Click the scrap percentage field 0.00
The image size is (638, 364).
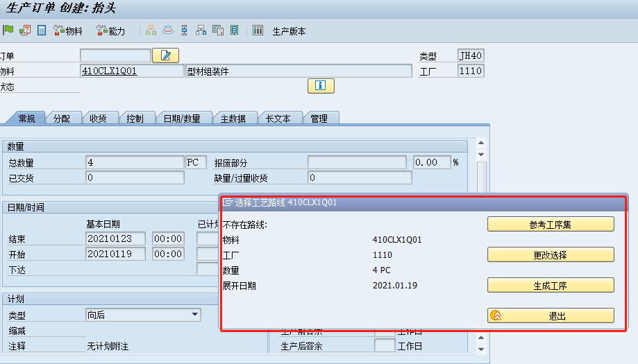click(432, 162)
